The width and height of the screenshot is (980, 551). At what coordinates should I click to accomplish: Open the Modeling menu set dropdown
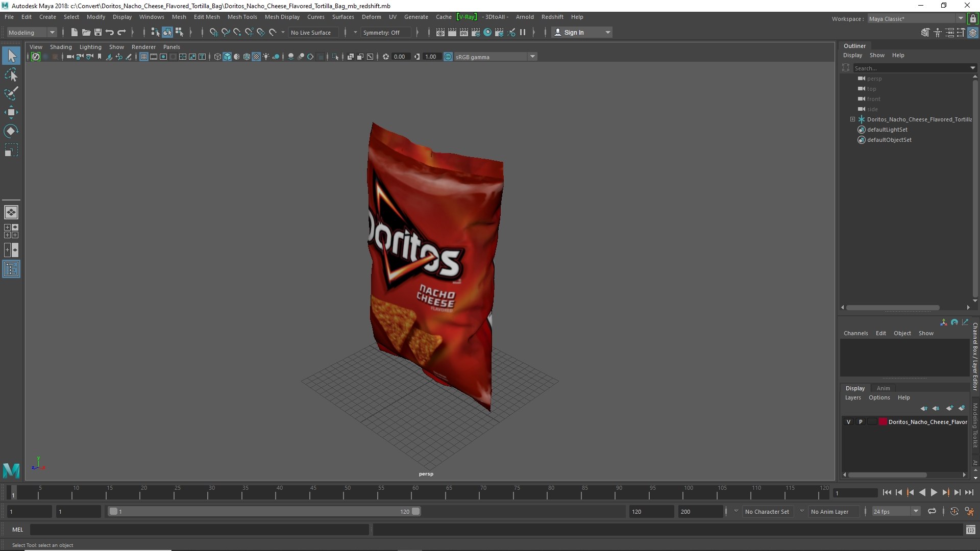[x=32, y=32]
